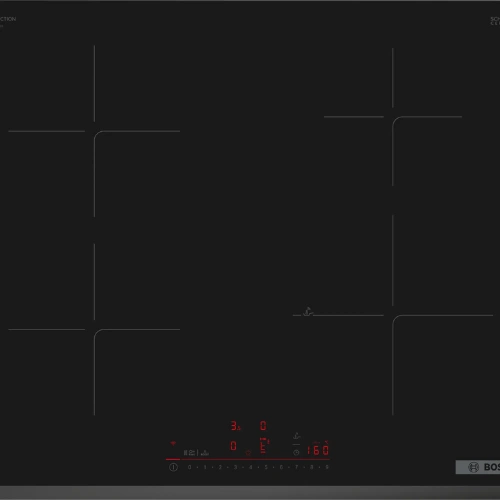Tap the pause symbol on control panel
The width and height of the screenshot is (500, 500).
(x=185, y=453)
